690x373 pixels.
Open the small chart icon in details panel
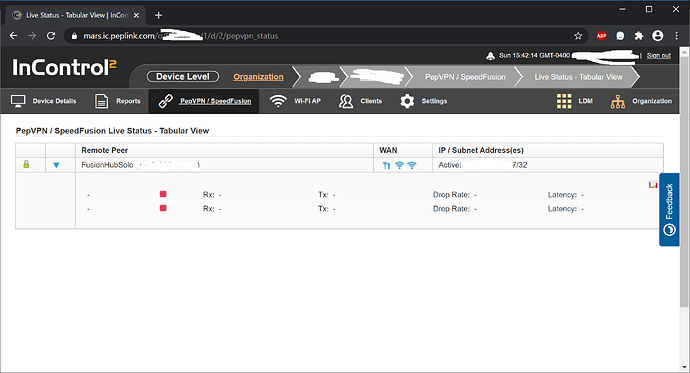click(653, 185)
